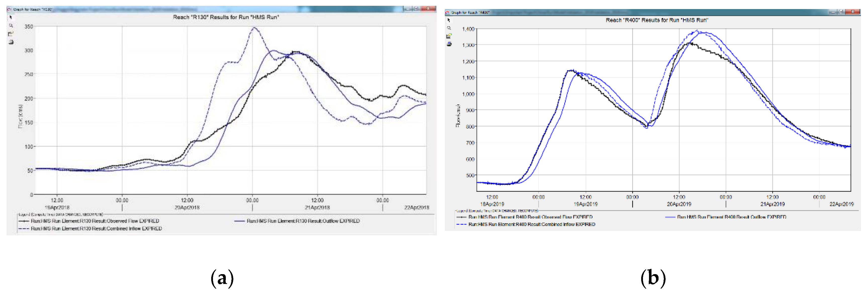
Task: Minimize the R400 graph window
Action: 833,12
